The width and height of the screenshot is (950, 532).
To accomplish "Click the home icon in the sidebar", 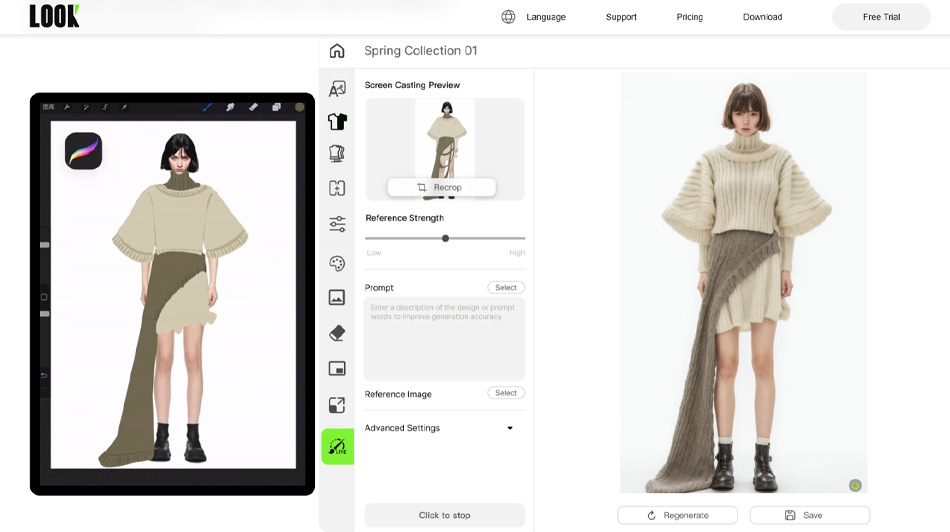I will tap(337, 51).
